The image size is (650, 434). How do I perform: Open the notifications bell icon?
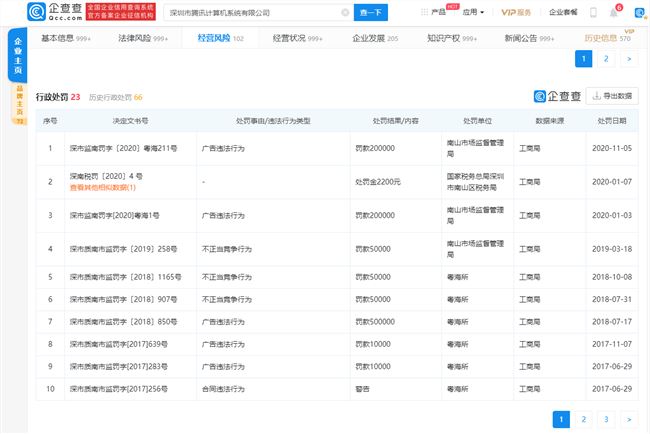pos(614,12)
